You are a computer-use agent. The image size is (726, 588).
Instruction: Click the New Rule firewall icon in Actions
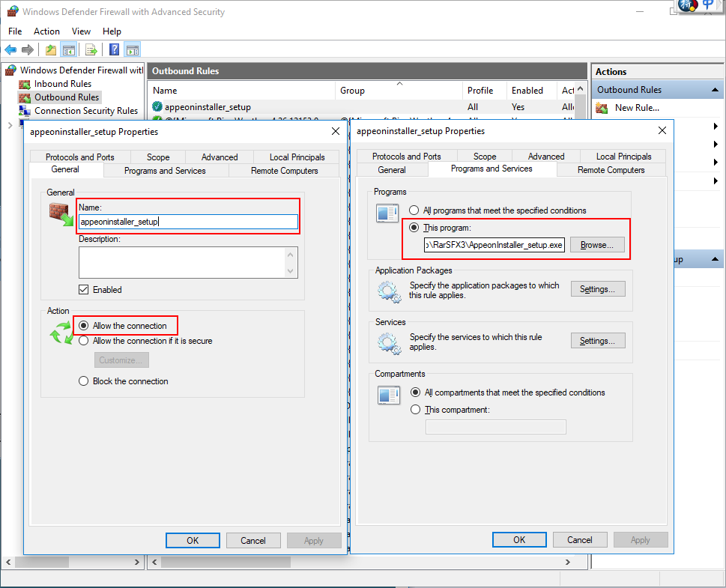[602, 108]
